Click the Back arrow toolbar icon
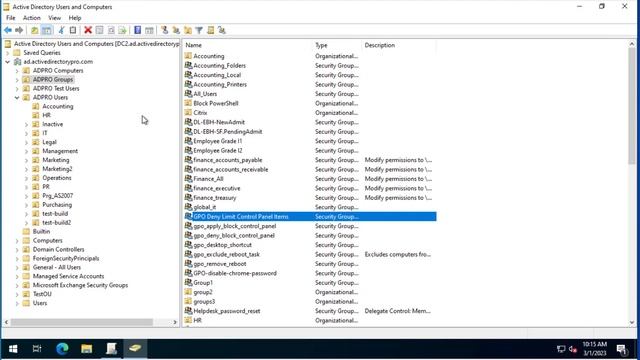640x360 pixels. [8, 30]
